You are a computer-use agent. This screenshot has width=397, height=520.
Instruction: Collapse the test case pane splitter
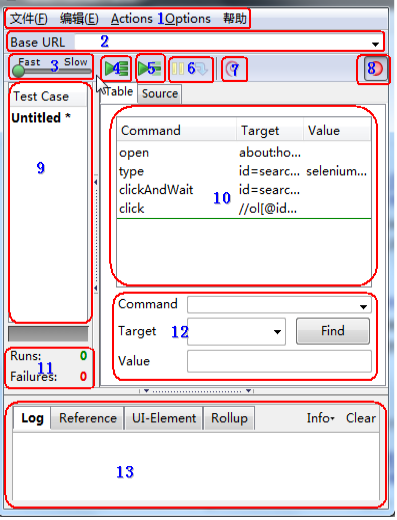click(x=96, y=235)
